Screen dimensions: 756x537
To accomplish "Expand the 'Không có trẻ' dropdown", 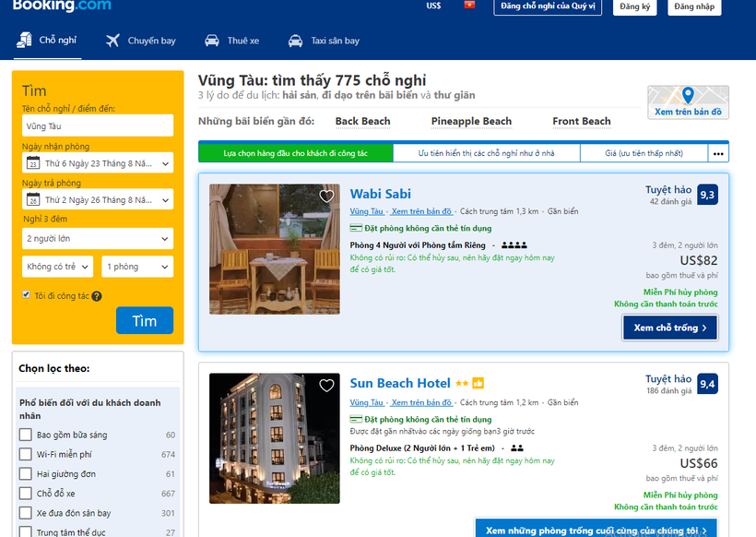I will pyautogui.click(x=57, y=267).
